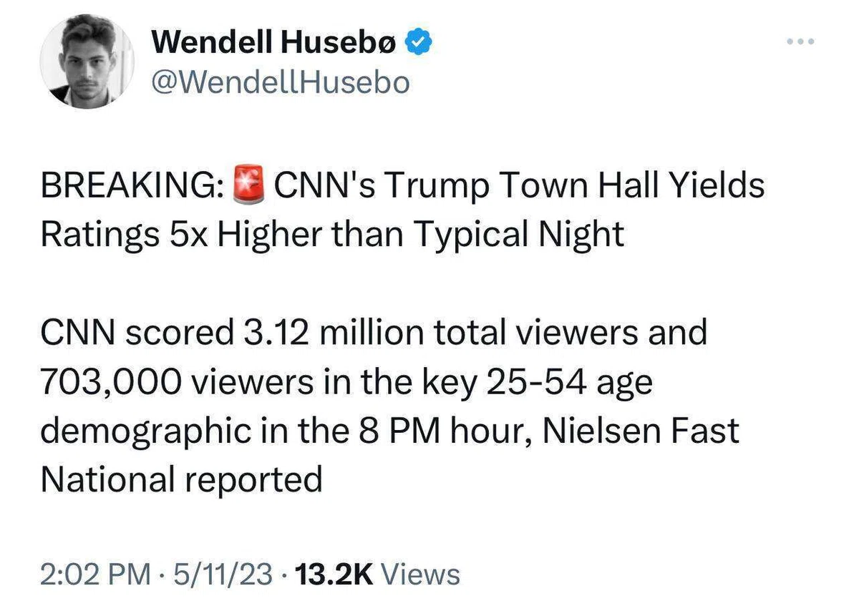Image resolution: width=859 pixels, height=616 pixels.
Task: Click the word "Views" label
Action: click(x=422, y=574)
